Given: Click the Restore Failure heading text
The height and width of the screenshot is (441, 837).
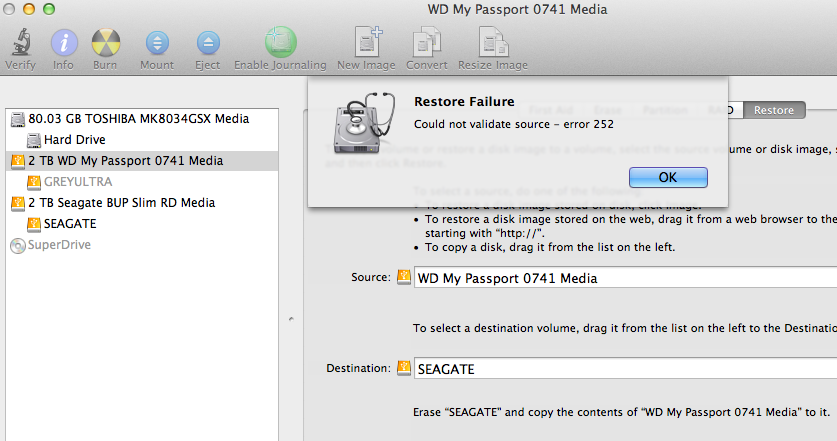Looking at the screenshot, I should (x=464, y=101).
